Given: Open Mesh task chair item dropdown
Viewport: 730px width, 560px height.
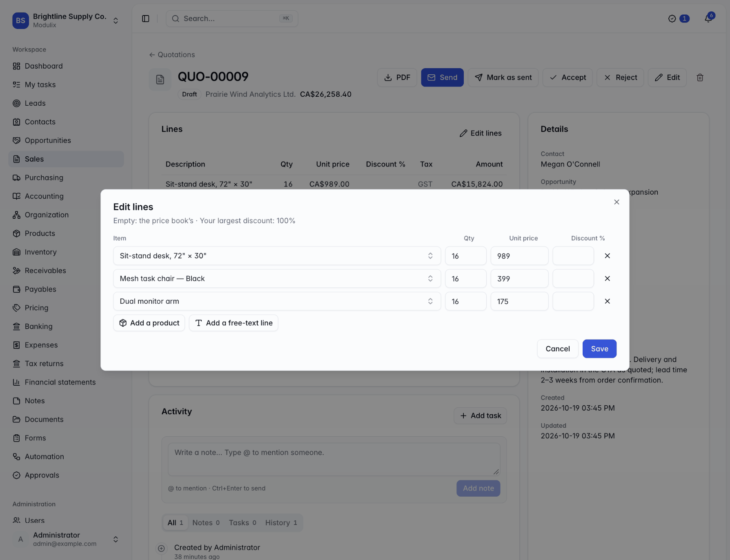Looking at the screenshot, I should coord(277,278).
